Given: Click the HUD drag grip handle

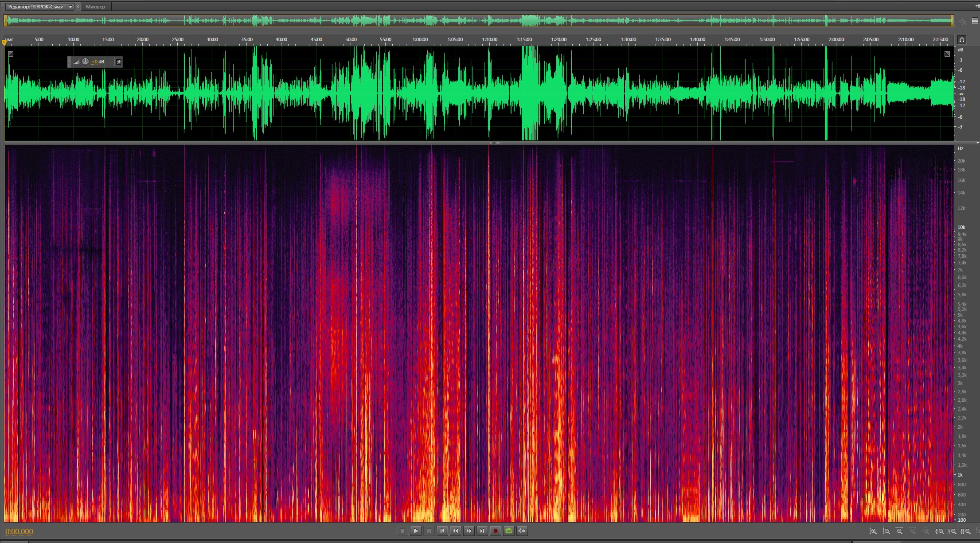Looking at the screenshot, I should pyautogui.click(x=69, y=62).
